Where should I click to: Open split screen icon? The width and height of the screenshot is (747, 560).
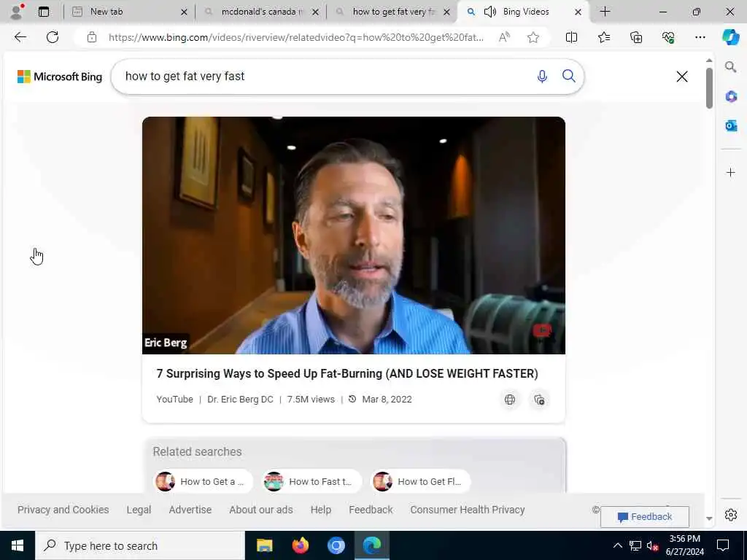coord(571,37)
